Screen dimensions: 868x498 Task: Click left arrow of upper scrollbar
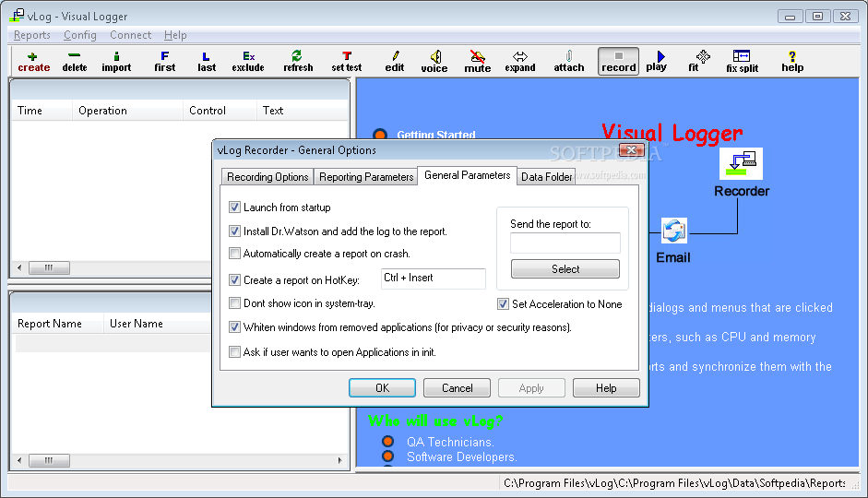click(x=19, y=267)
